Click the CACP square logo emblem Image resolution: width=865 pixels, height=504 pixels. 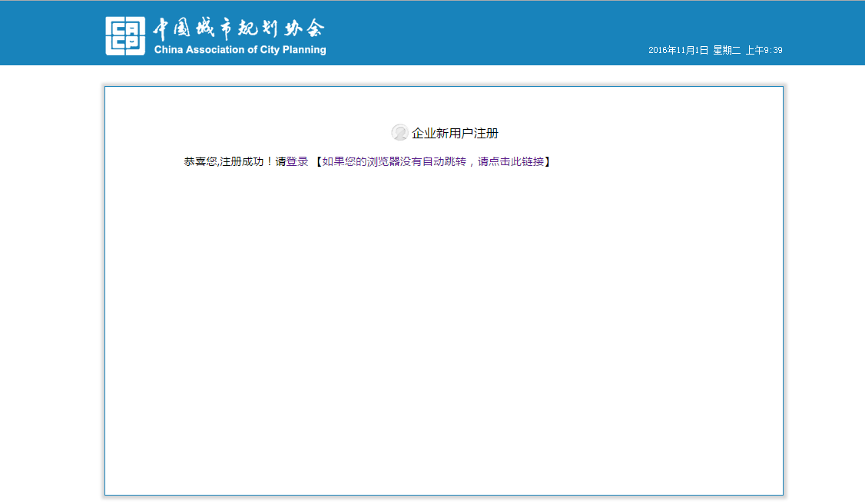point(125,35)
